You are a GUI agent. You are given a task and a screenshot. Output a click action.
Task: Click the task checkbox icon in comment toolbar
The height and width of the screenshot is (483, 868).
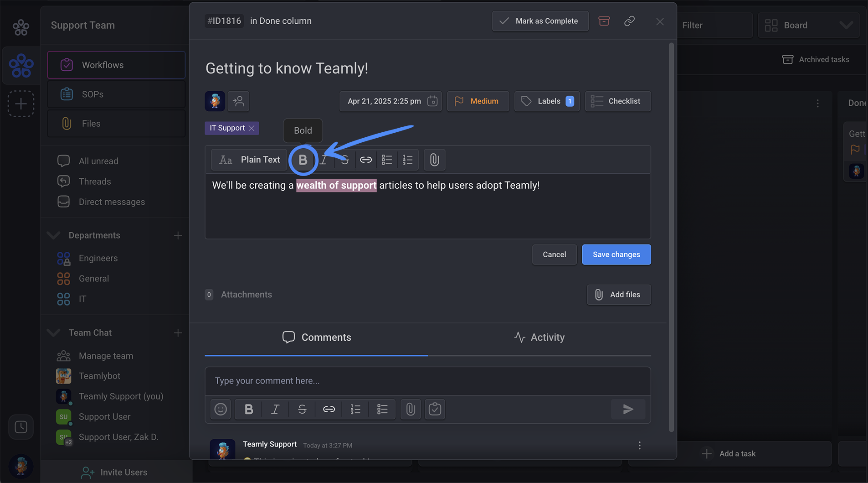[x=435, y=409]
